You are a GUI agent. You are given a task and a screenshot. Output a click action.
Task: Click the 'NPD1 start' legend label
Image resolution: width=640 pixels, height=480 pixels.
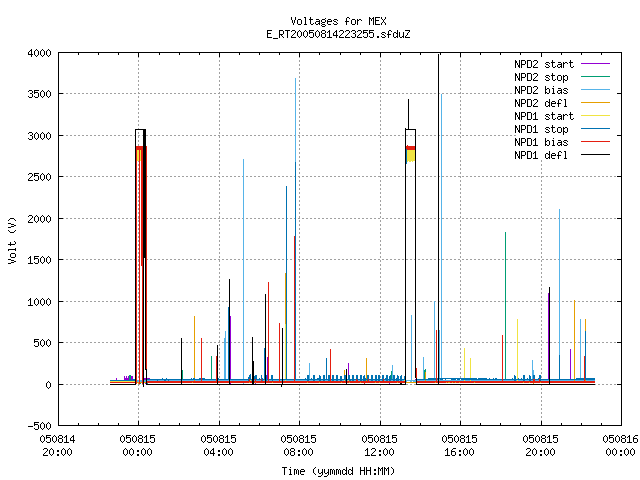[x=544, y=116]
